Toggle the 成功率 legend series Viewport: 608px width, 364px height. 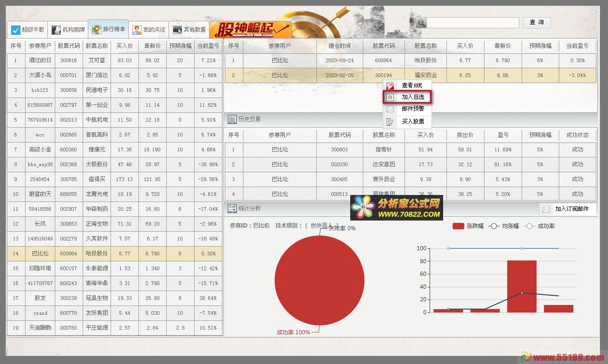pos(539,226)
